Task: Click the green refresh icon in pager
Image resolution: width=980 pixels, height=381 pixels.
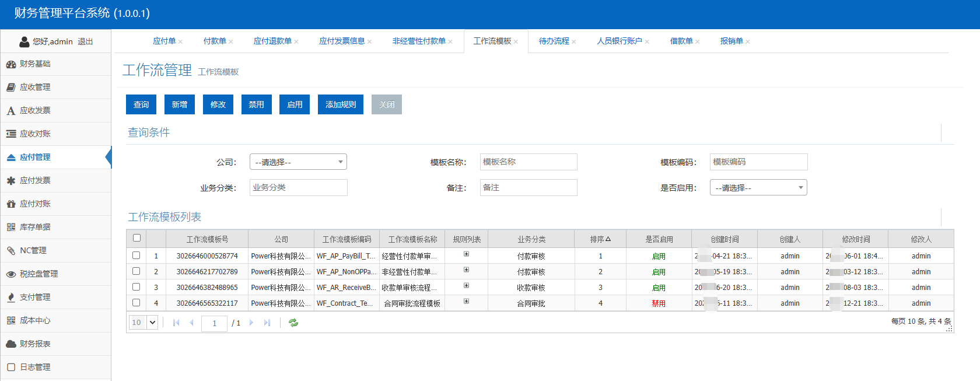Action: tap(293, 323)
